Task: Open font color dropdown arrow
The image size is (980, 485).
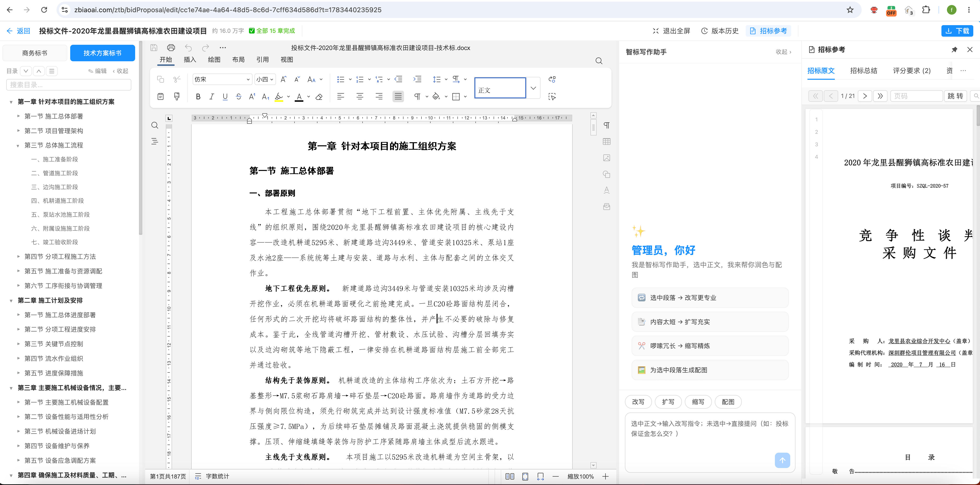Action: [309, 96]
